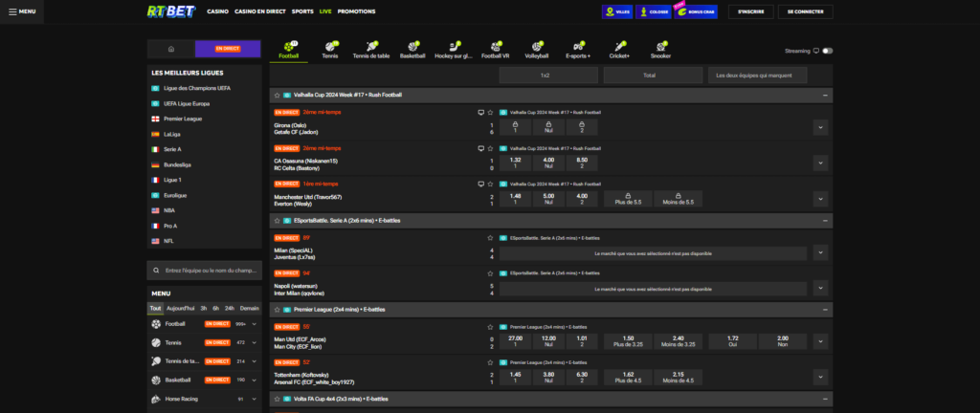The width and height of the screenshot is (980, 413).
Task: Choose Les deux équipes qui marquent column
Action: tap(758, 76)
